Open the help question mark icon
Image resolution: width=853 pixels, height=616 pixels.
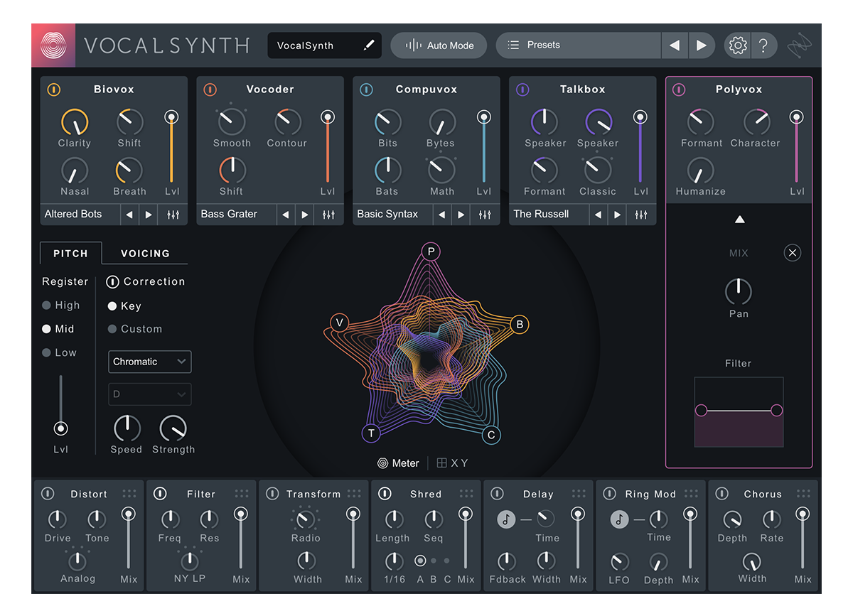(x=763, y=45)
